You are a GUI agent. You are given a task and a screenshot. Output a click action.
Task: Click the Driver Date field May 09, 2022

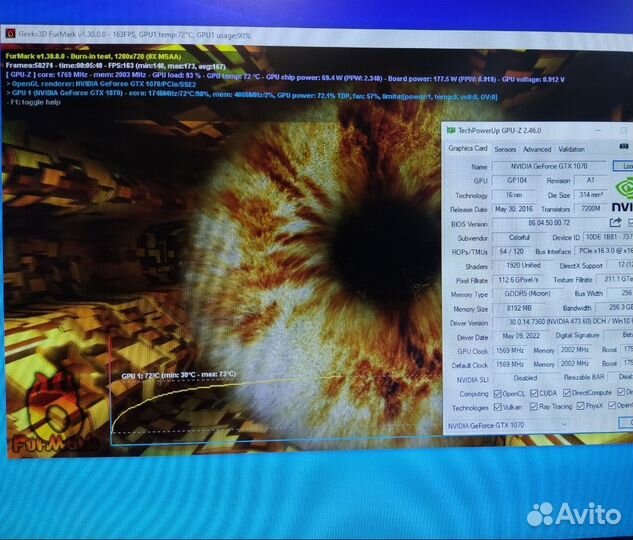click(x=521, y=336)
